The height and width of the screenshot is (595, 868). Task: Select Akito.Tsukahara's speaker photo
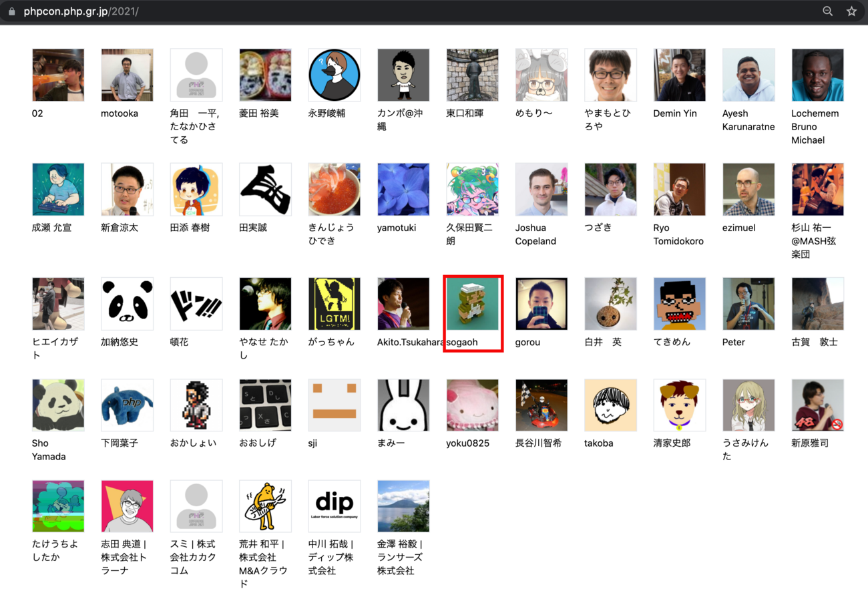[x=403, y=304]
